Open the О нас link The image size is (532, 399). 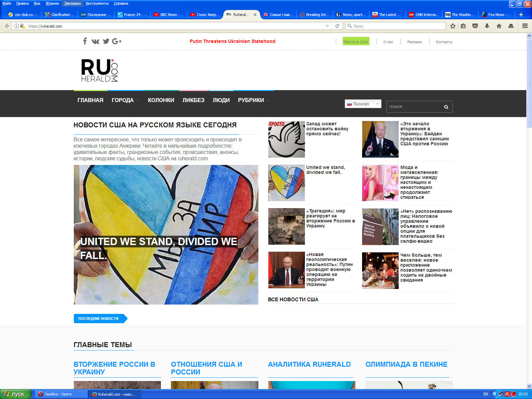pyautogui.click(x=388, y=42)
